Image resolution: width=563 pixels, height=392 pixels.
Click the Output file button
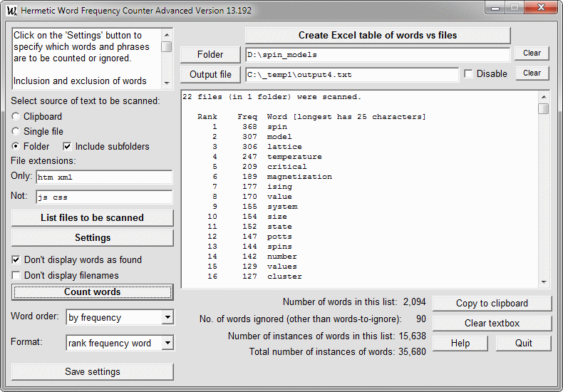(210, 74)
